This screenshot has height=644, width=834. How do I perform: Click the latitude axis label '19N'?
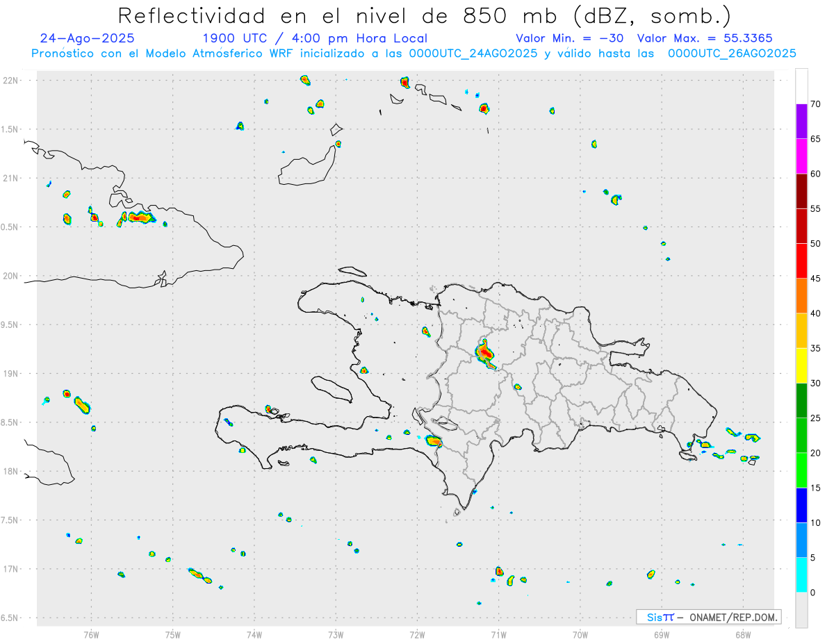click(11, 374)
